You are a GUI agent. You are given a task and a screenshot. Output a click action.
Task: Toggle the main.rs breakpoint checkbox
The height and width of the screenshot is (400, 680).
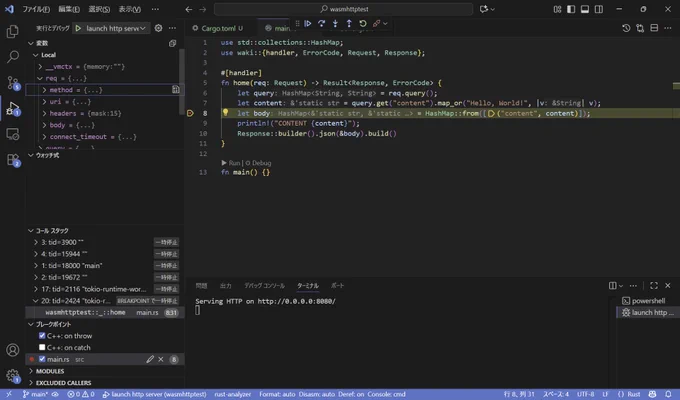click(42, 359)
